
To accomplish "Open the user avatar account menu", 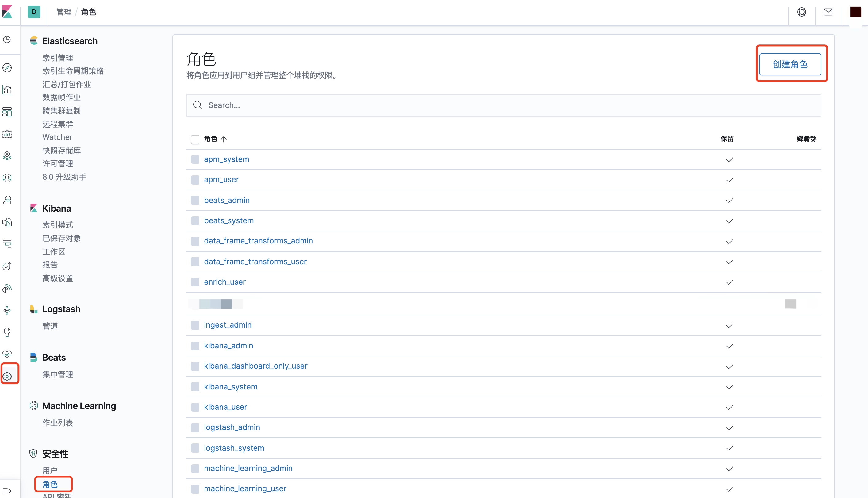I will 855,12.
